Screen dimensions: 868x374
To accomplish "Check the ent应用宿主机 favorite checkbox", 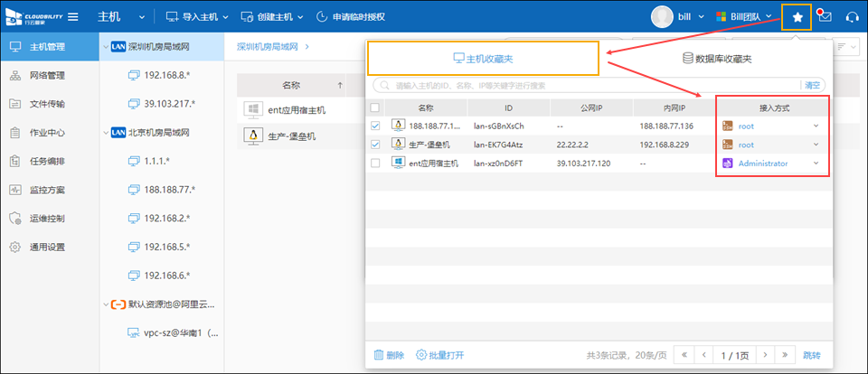I will tap(375, 164).
